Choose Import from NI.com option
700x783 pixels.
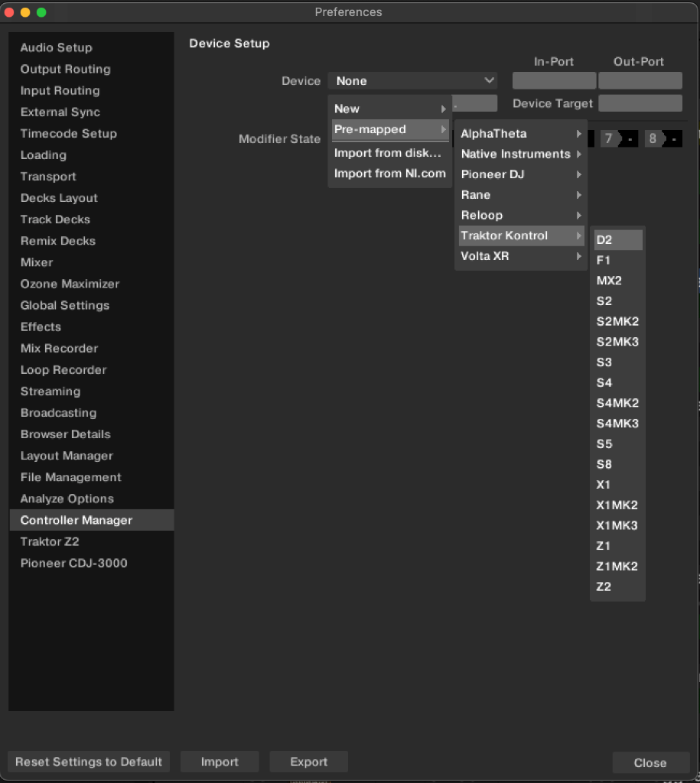(x=389, y=174)
